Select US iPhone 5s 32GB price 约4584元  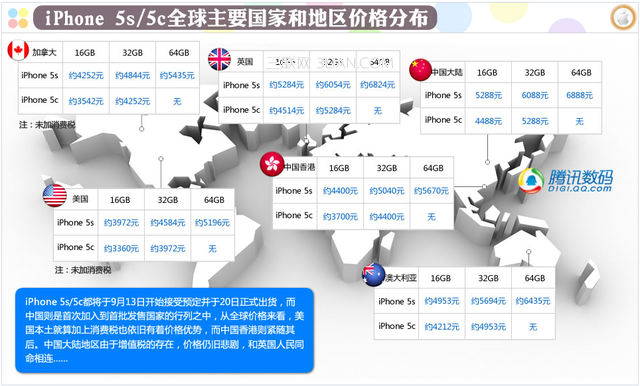[168, 223]
